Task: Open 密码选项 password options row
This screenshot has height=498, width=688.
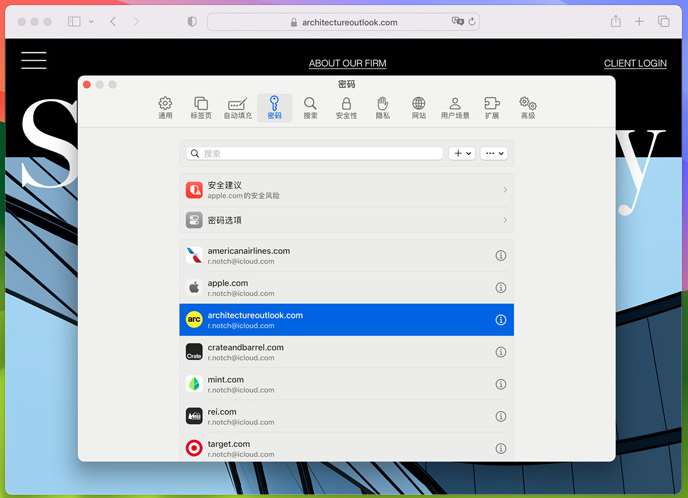Action: click(346, 220)
